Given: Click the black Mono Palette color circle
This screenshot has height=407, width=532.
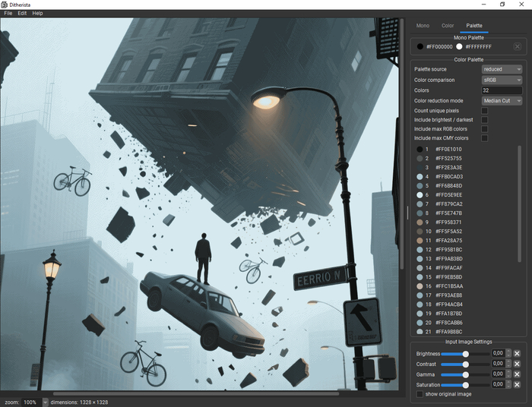Looking at the screenshot, I should (x=420, y=47).
